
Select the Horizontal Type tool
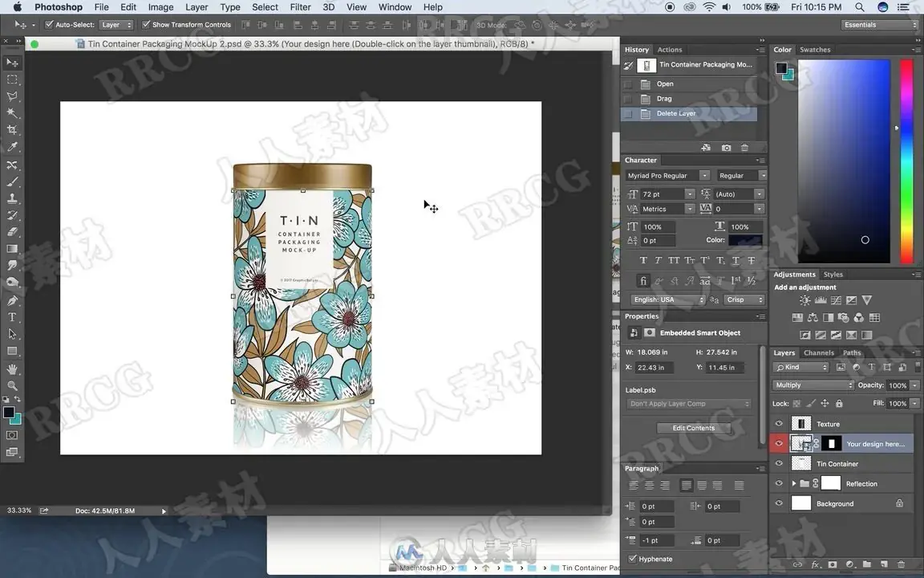(12, 317)
